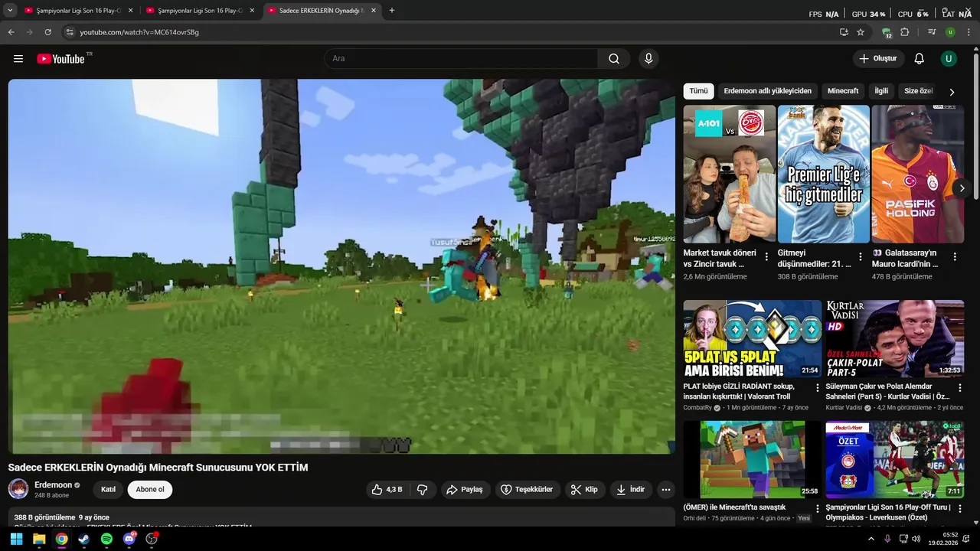This screenshot has height=551, width=980.
Task: Submit search with the magnifier button
Action: click(614, 59)
